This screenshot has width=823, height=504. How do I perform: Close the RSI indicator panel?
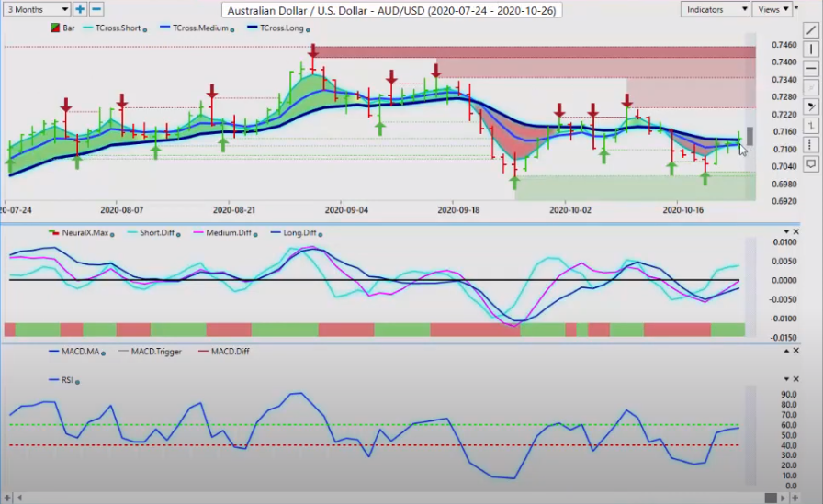tap(795, 378)
